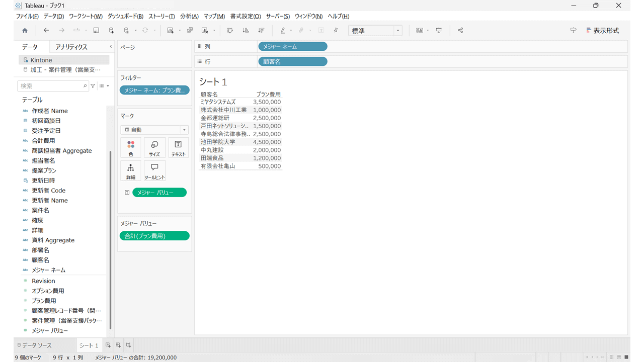Add new worksheet from bottom tab bar
This screenshot has height=362, width=644.
[108, 345]
